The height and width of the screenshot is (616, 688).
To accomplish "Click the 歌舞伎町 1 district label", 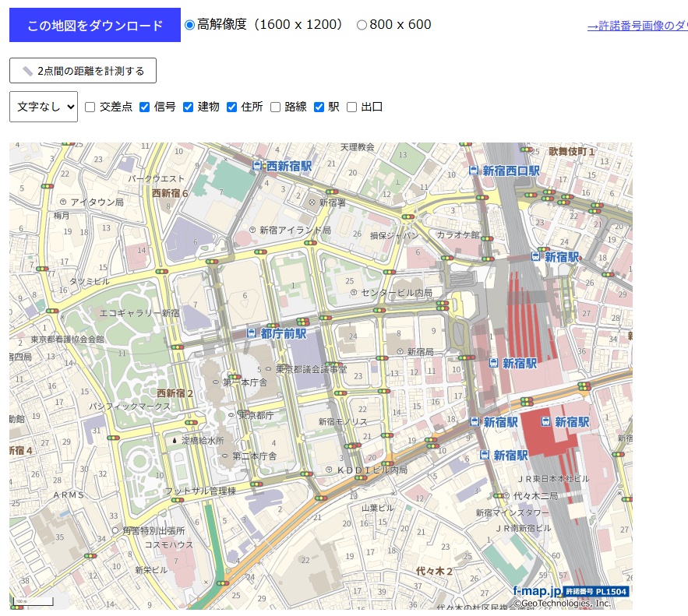I will pos(572,151).
